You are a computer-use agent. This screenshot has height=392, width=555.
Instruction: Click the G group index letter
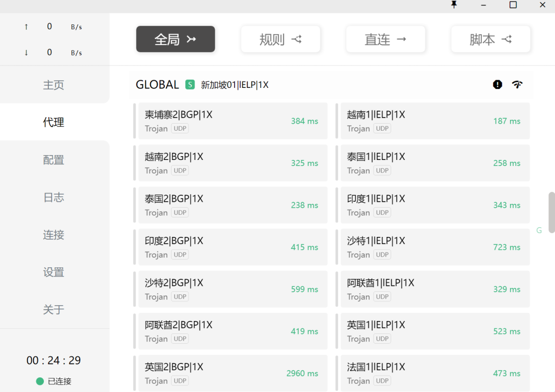[x=539, y=230]
